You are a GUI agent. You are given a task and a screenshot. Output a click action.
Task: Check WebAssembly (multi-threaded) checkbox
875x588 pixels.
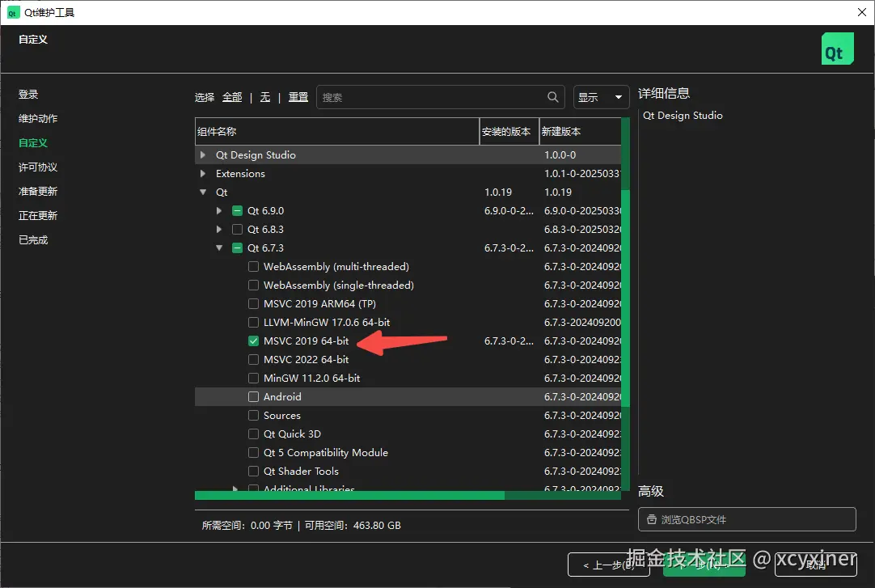pos(253,267)
